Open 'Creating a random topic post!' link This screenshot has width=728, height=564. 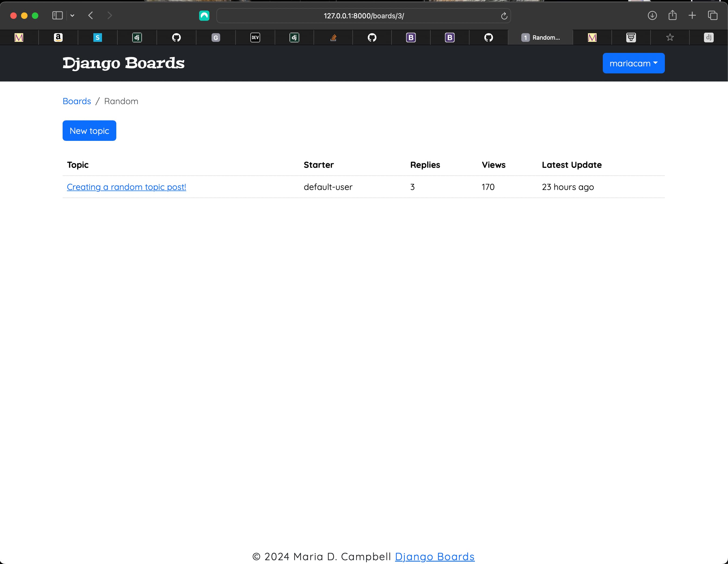coord(126,187)
